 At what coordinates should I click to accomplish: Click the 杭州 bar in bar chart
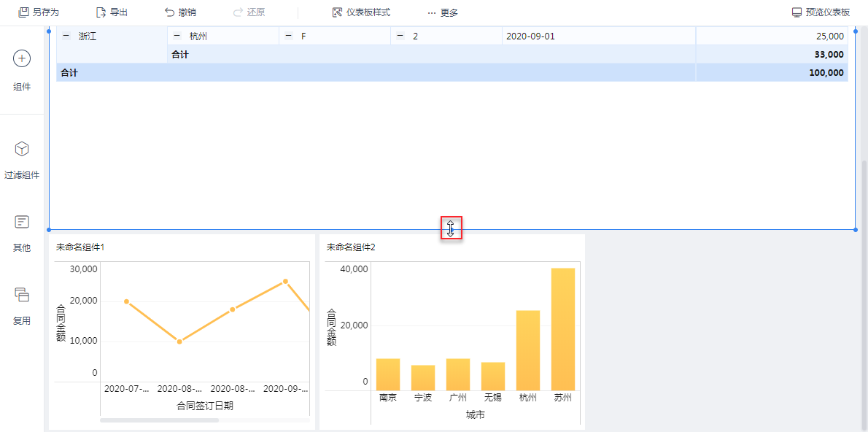coord(528,350)
